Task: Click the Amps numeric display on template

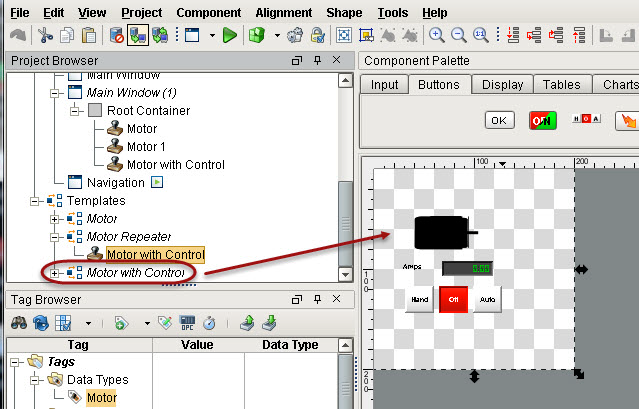Action: coord(467,268)
